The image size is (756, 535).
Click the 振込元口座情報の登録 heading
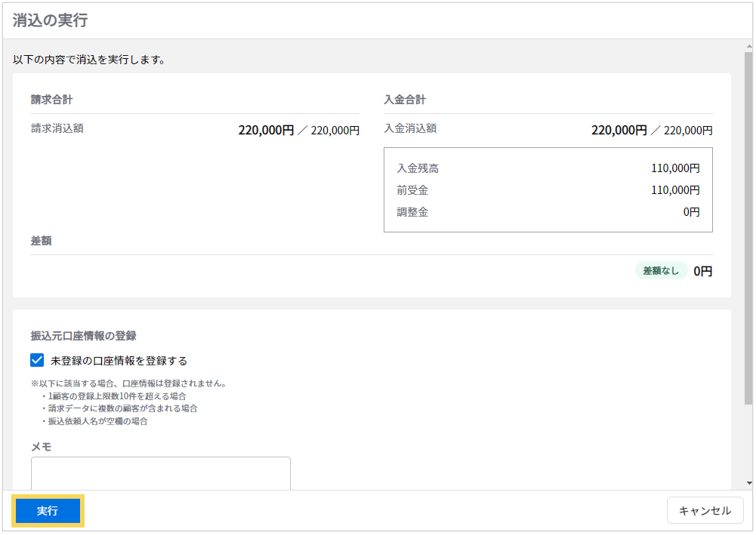tap(83, 336)
